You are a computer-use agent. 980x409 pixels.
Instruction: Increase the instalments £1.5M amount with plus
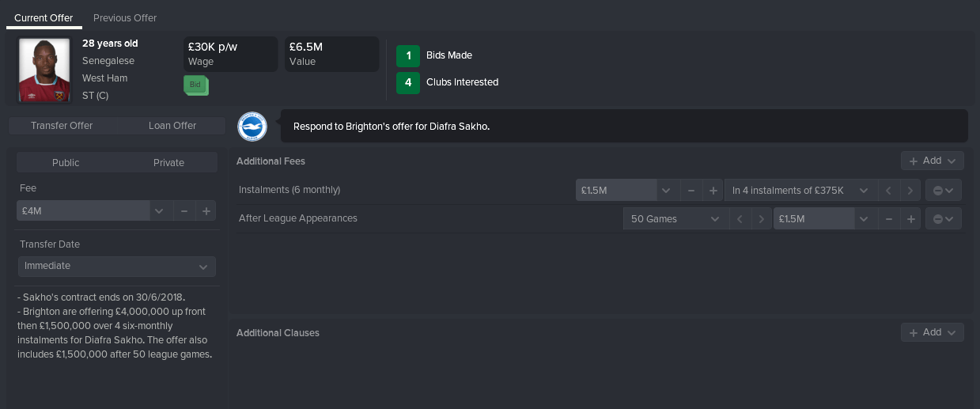click(713, 191)
